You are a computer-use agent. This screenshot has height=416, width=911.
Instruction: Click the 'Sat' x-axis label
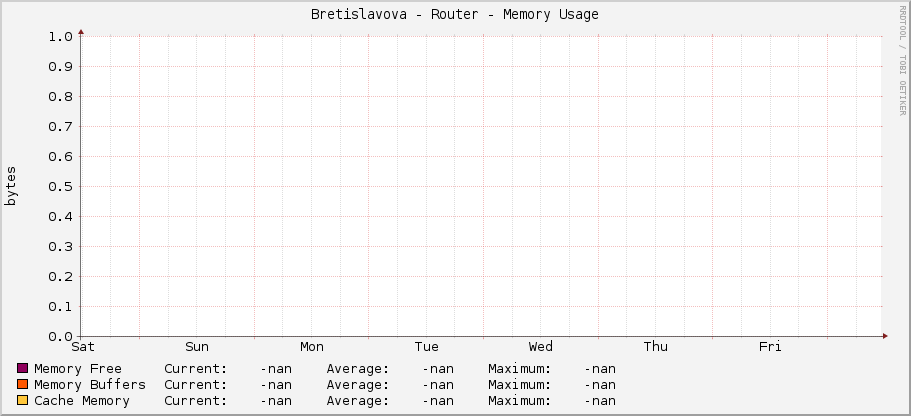[x=83, y=347]
